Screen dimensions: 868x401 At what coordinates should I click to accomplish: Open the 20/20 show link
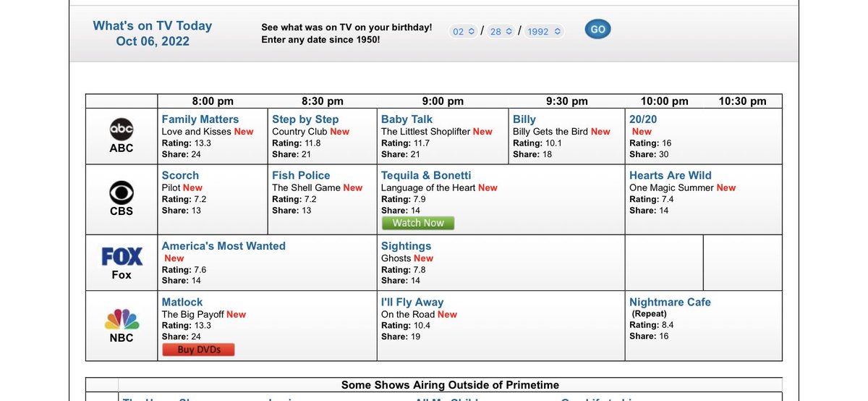click(x=643, y=119)
